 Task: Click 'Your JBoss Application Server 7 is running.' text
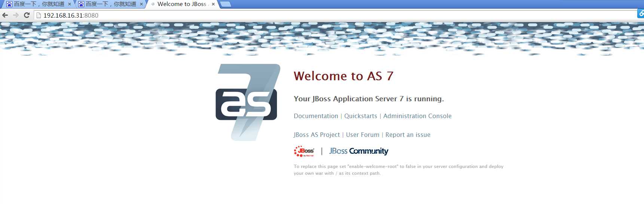tap(369, 99)
